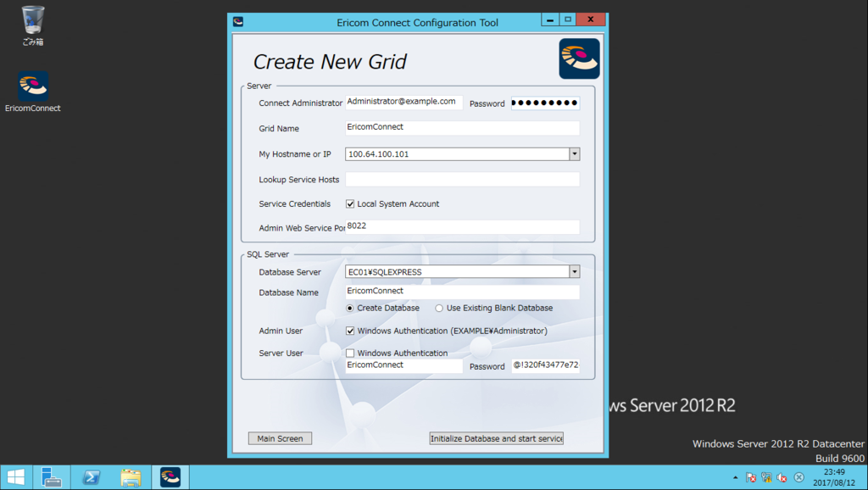The image size is (868, 490).
Task: Click Initialize Database and start service
Action: [x=497, y=438]
